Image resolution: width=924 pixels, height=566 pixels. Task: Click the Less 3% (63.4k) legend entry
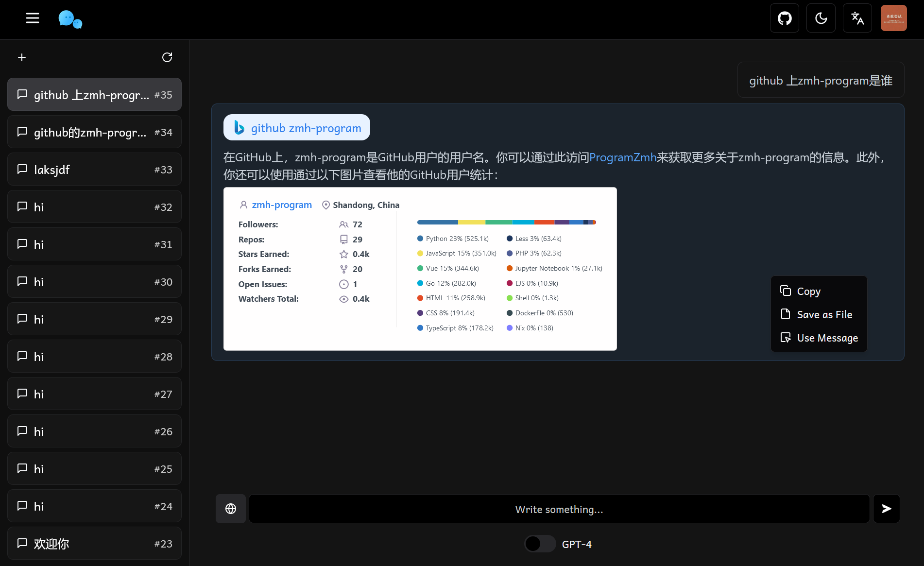point(534,239)
